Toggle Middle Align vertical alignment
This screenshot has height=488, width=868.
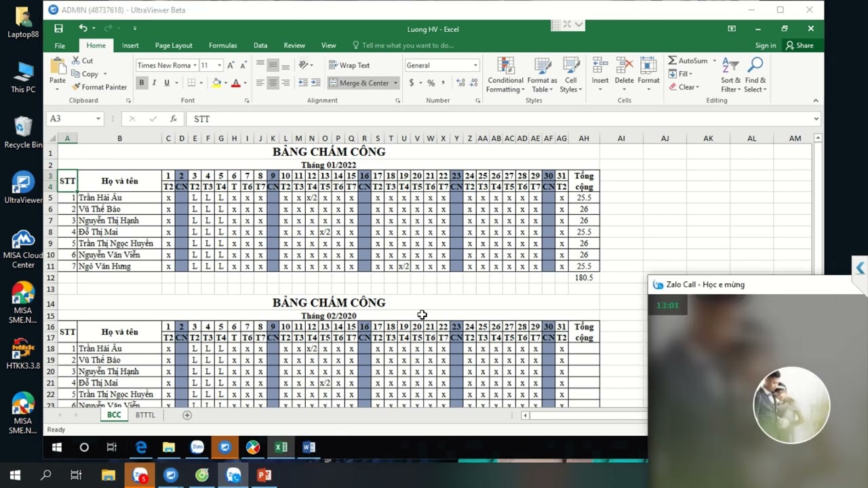[273, 65]
